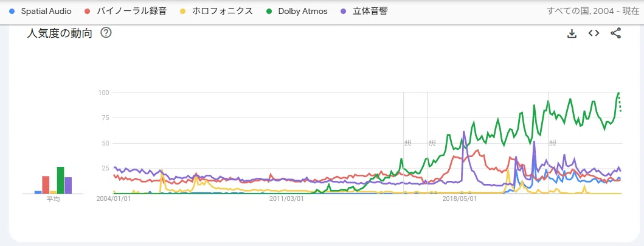This screenshot has height=246, width=644.
Task: Click the green line's peak at 100
Action: click(618, 93)
